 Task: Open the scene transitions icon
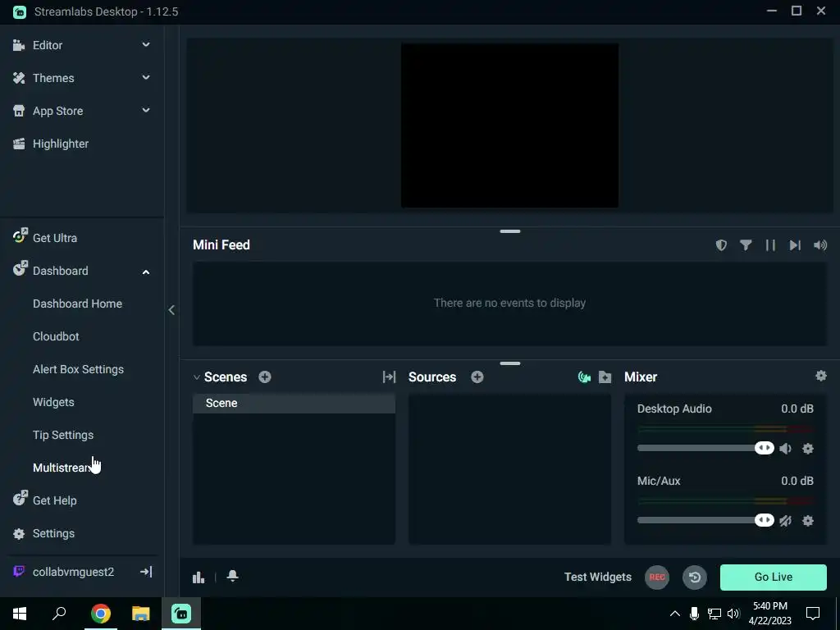pos(389,377)
